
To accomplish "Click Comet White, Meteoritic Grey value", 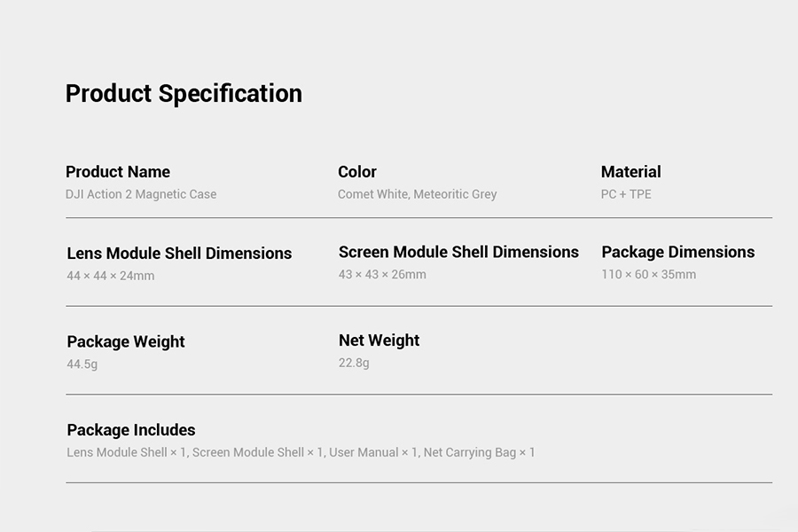I will point(418,194).
